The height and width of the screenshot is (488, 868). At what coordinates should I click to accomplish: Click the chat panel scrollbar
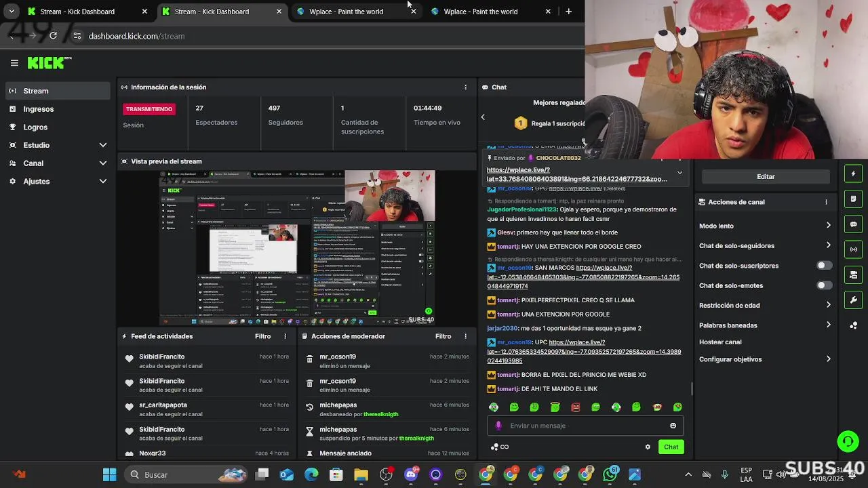click(692, 389)
